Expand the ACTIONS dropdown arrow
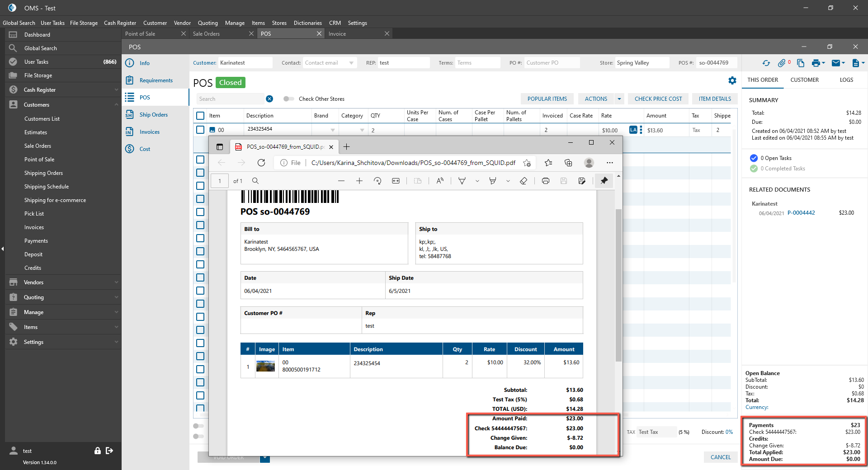 click(619, 99)
